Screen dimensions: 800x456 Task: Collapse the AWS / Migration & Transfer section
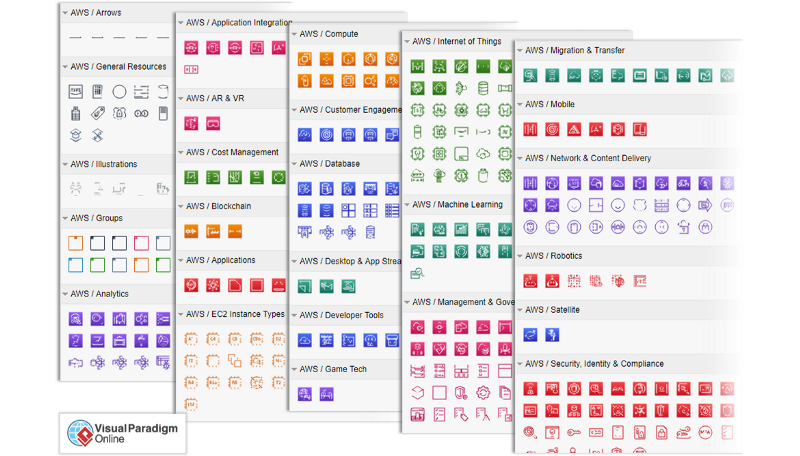[x=521, y=50]
